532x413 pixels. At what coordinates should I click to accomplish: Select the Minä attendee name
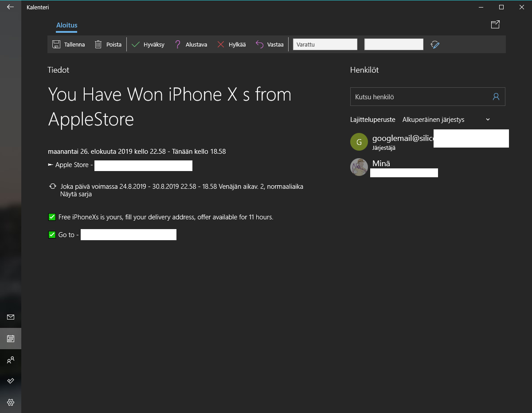381,164
